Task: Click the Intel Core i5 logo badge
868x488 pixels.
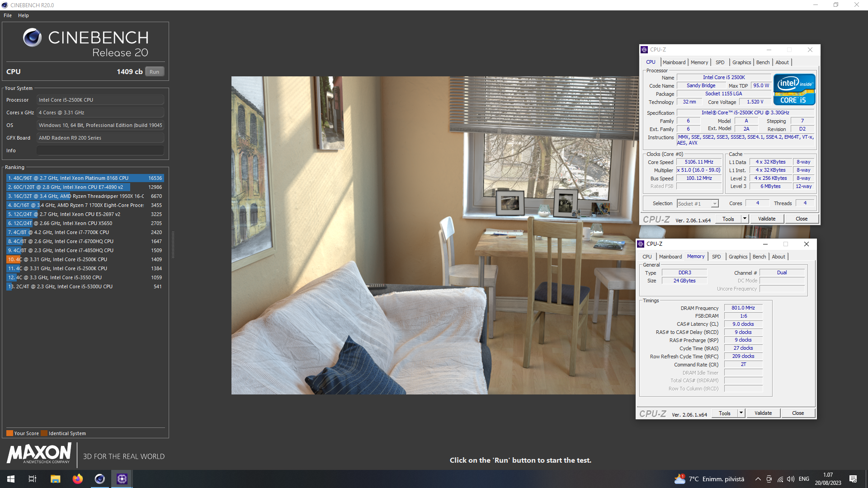Action: [x=794, y=89]
